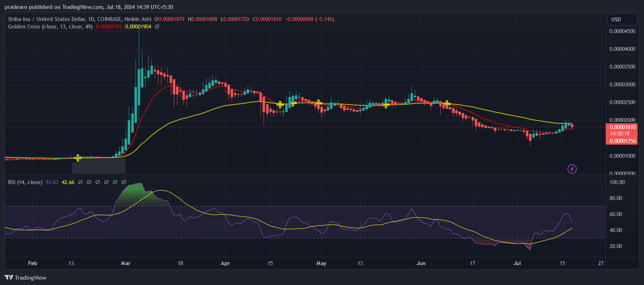The height and width of the screenshot is (285, 644).
Task: Select the yellow Golden Cross marker in mid-February
Action: point(78,158)
